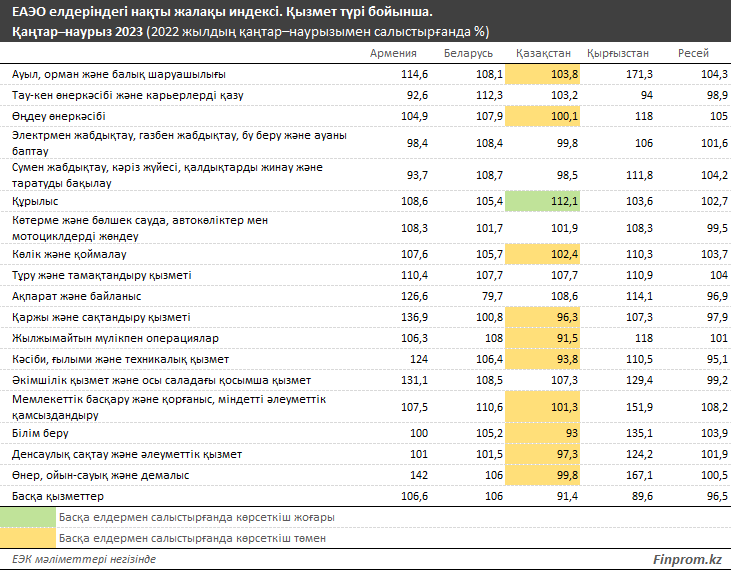Click the Армения column header

(x=393, y=52)
